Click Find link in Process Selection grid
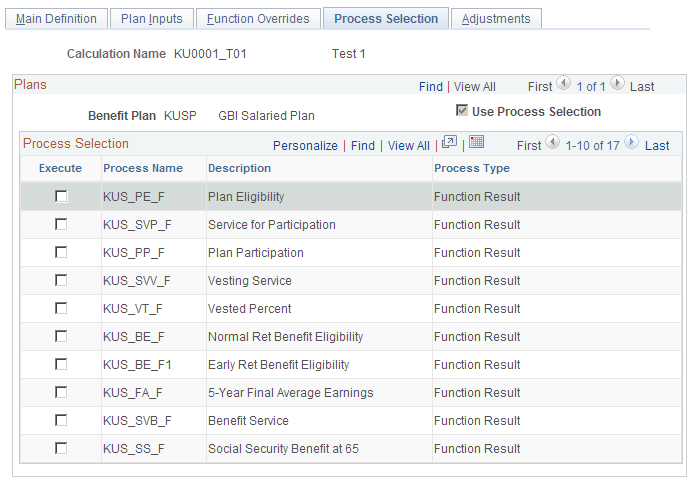 coord(363,145)
